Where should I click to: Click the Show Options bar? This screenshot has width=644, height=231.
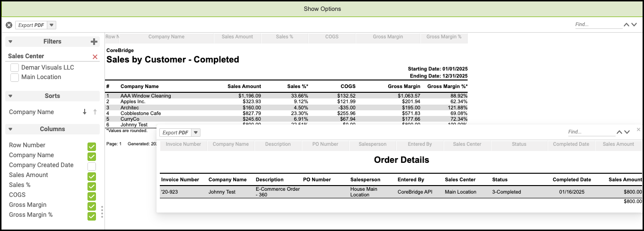coord(322,9)
